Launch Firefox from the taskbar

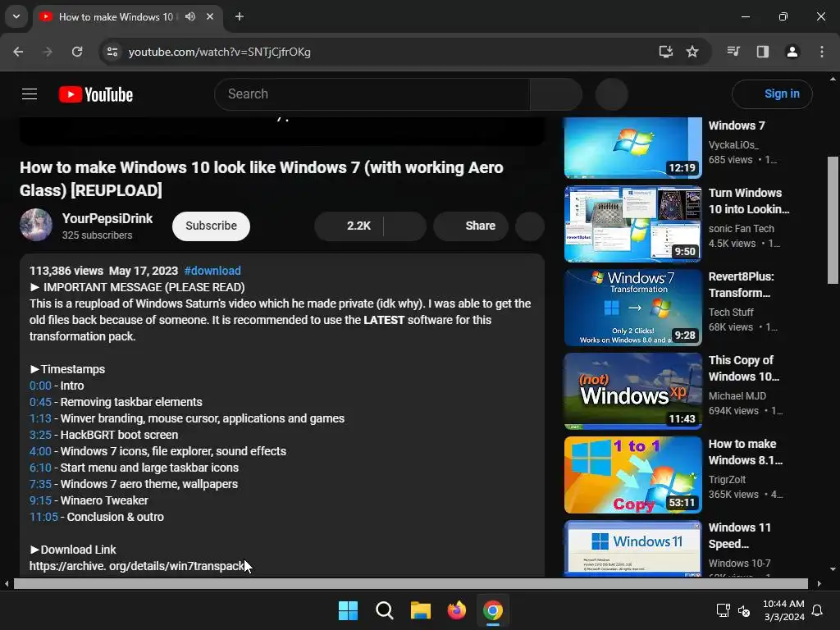(457, 610)
